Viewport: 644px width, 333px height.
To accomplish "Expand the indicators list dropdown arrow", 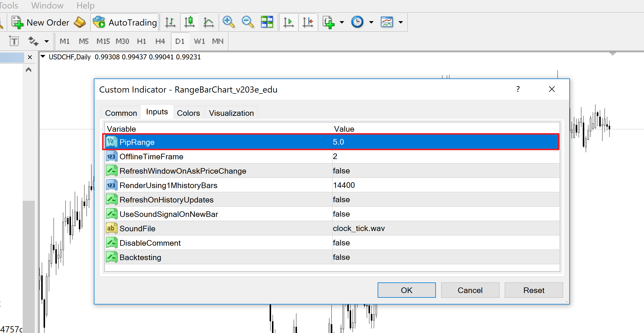I will (342, 22).
